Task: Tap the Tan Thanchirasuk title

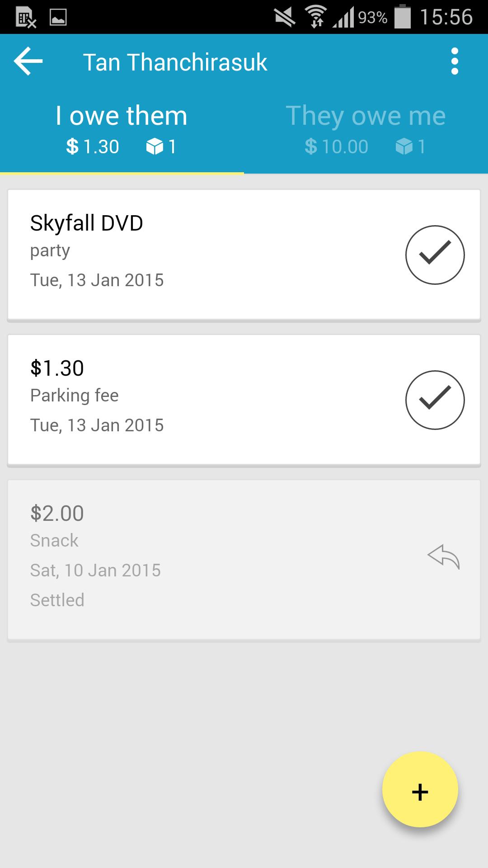Action: (x=175, y=62)
